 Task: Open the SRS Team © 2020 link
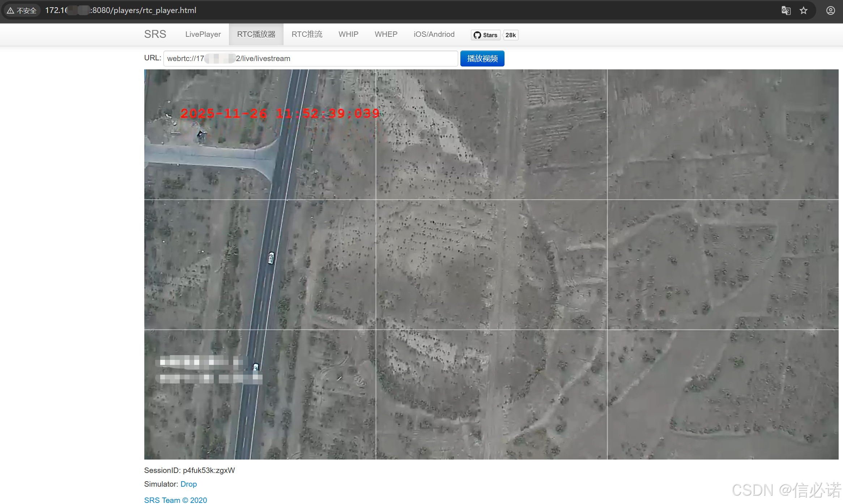click(x=175, y=500)
